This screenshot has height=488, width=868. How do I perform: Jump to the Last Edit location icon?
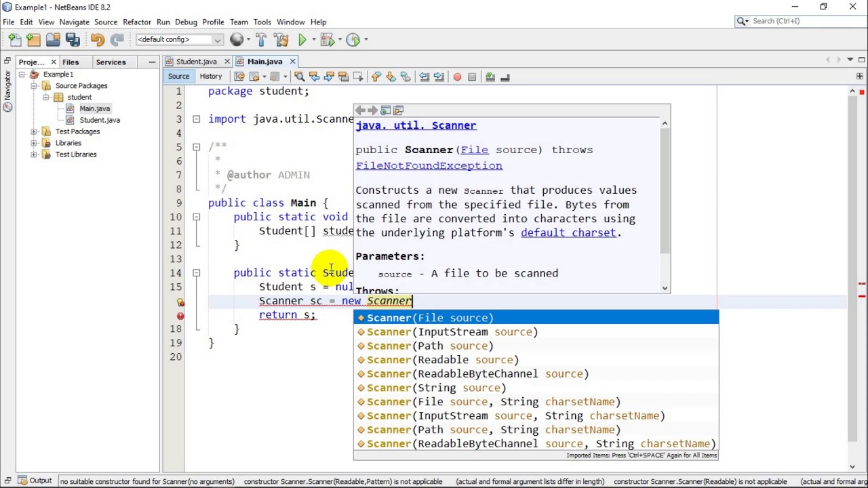point(239,77)
